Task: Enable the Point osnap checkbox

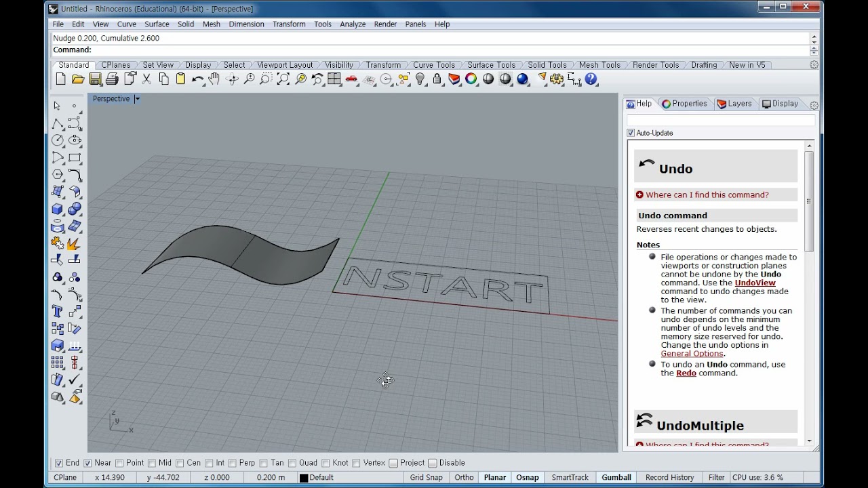Action: 119,463
